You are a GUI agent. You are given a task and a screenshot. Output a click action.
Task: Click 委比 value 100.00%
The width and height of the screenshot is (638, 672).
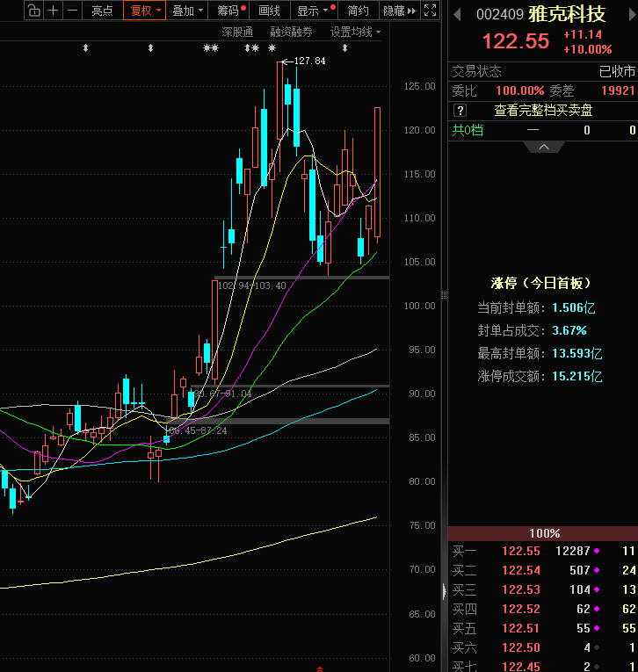519,90
